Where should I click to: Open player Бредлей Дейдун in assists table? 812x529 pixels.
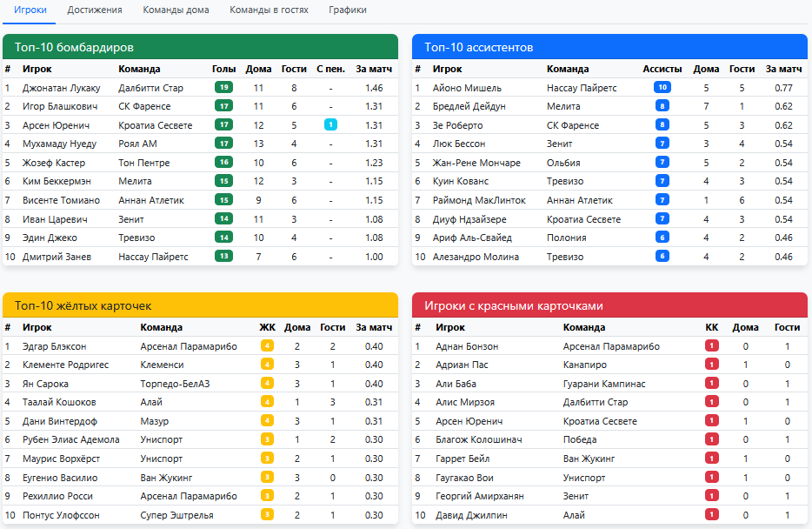click(x=469, y=106)
